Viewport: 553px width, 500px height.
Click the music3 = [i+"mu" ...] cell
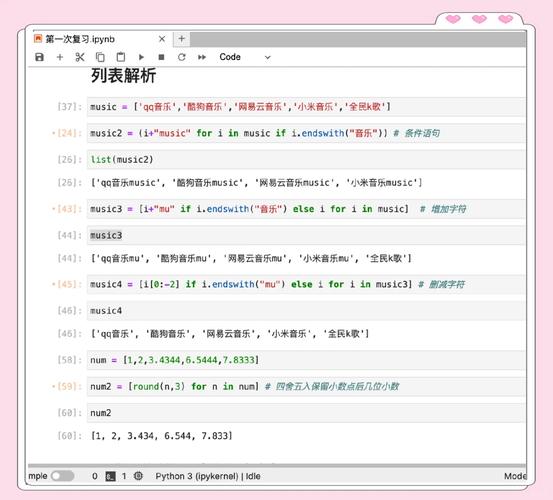click(306, 209)
